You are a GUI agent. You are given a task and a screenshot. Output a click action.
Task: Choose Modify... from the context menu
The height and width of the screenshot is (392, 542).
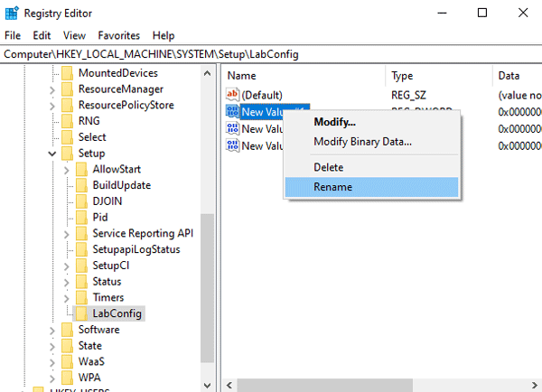tap(371, 122)
